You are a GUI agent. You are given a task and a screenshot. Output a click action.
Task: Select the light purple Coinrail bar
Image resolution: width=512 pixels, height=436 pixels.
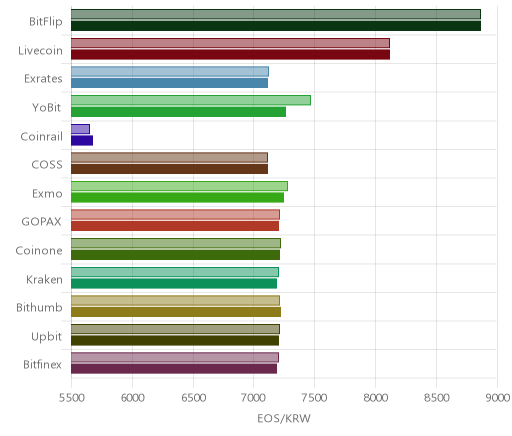(80, 129)
